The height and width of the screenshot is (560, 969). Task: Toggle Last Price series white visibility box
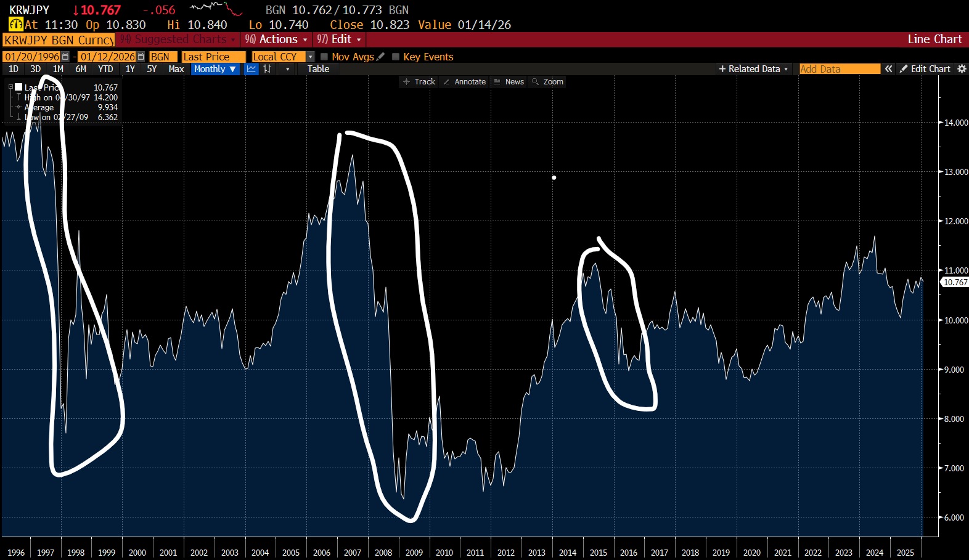[18, 87]
